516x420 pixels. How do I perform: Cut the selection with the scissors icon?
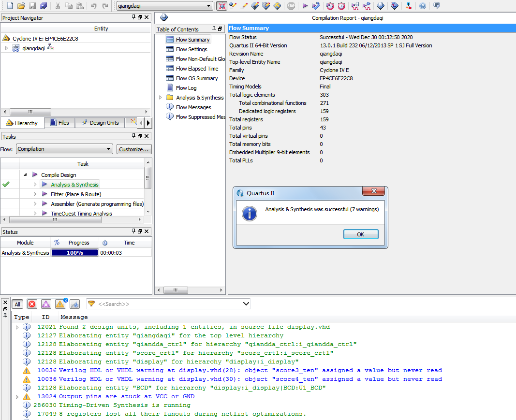click(x=58, y=6)
